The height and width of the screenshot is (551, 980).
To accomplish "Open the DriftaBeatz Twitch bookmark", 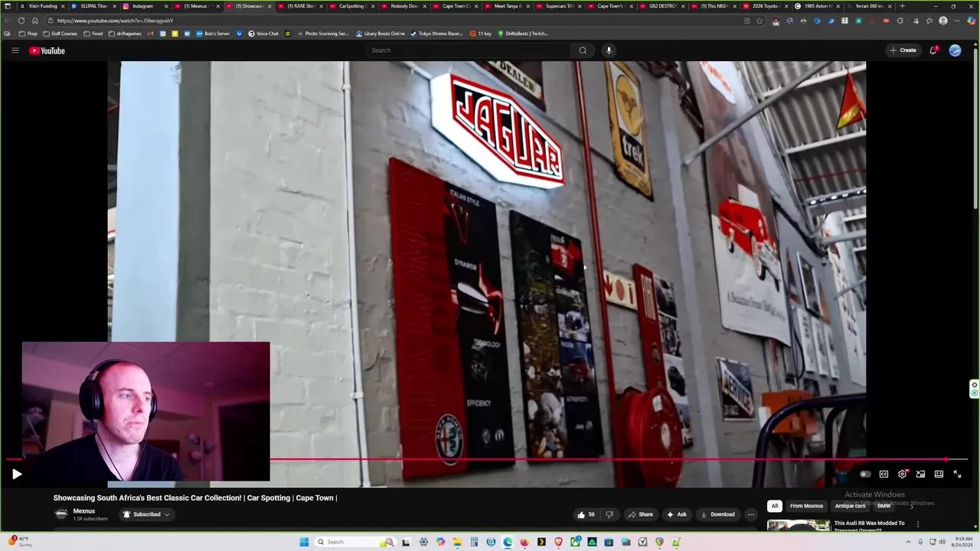I will [523, 34].
